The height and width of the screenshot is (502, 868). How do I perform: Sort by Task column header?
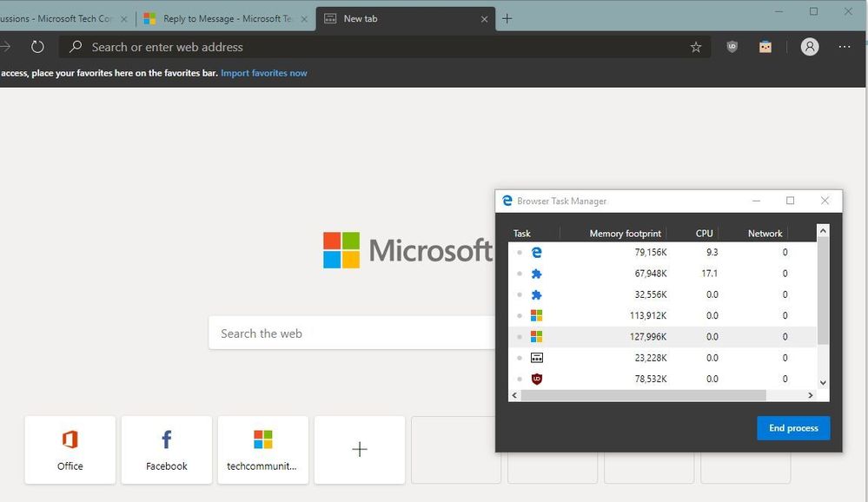tap(522, 234)
